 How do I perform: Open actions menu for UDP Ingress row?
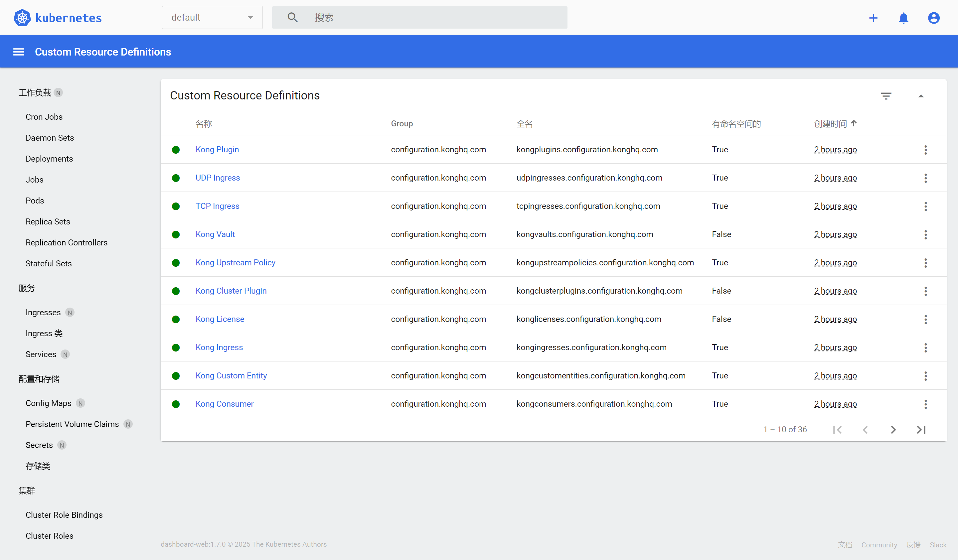925,178
